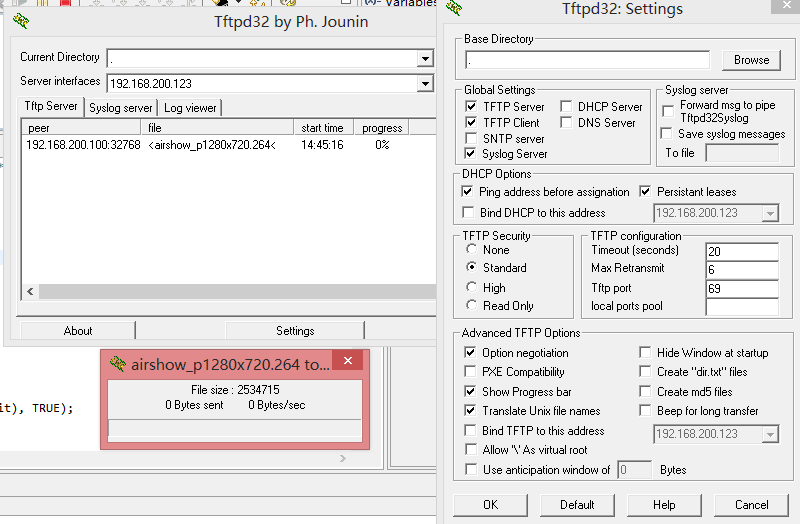
Task: Click the Browse button
Action: pyautogui.click(x=752, y=60)
